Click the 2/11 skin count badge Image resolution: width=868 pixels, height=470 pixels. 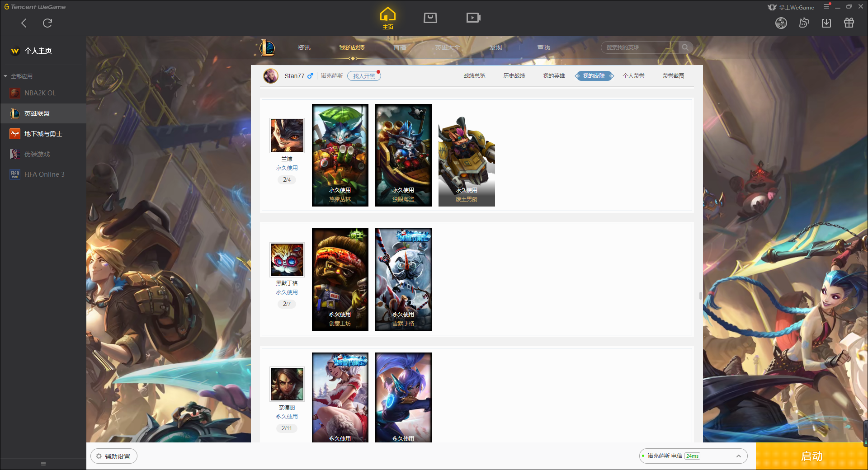point(287,428)
